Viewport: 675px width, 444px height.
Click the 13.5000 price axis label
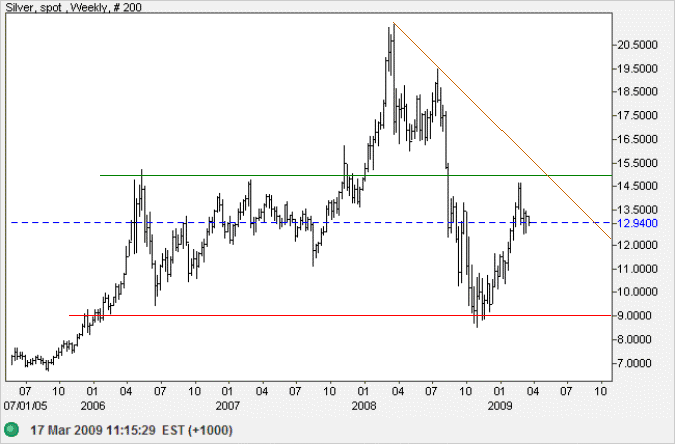(x=638, y=210)
